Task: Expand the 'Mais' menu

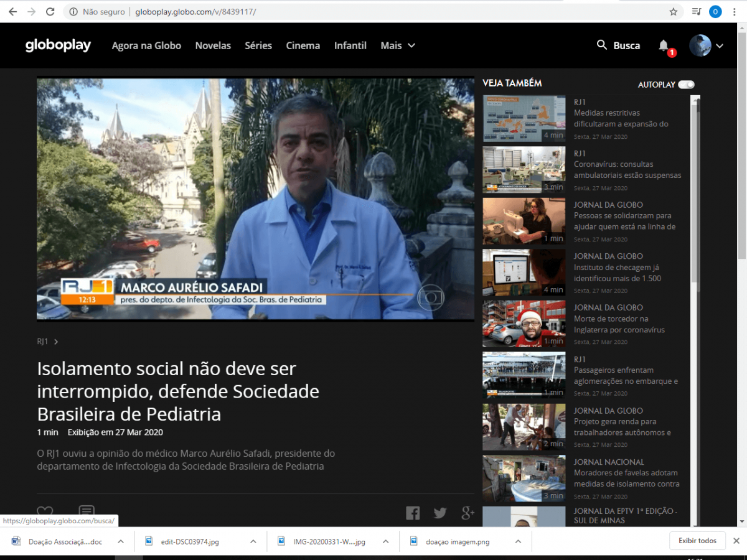Action: [x=398, y=45]
